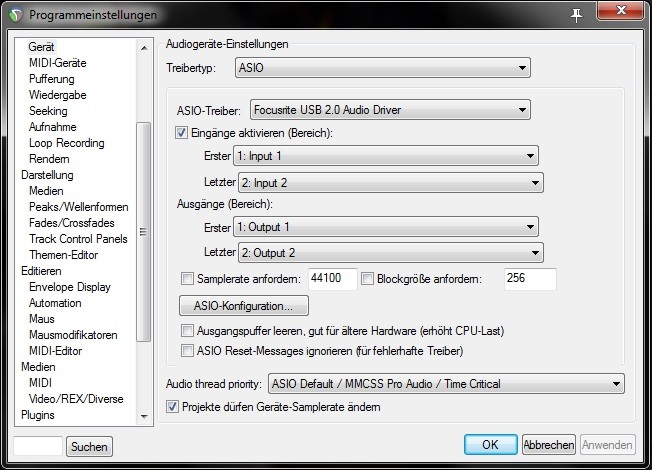Open Themen-Editor settings
Image resolution: width=652 pixels, height=470 pixels.
[x=64, y=255]
